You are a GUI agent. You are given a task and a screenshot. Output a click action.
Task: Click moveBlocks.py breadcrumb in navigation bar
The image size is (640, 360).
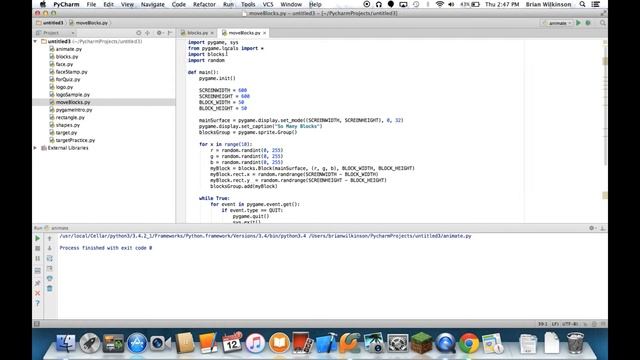coord(89,23)
